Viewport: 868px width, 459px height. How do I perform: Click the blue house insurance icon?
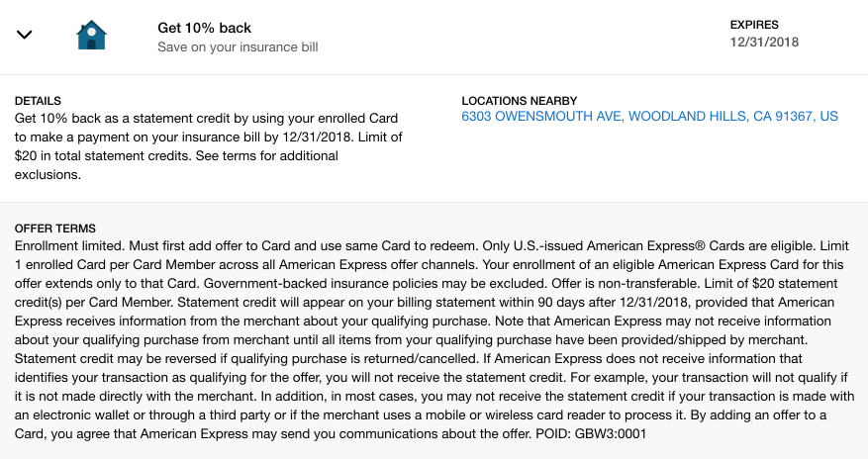point(91,36)
